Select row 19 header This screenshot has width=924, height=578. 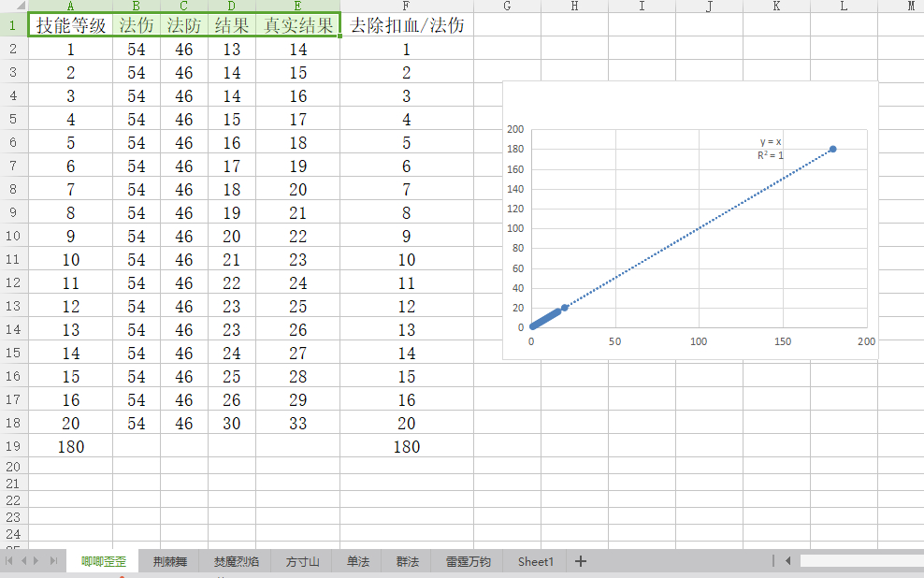(13, 447)
